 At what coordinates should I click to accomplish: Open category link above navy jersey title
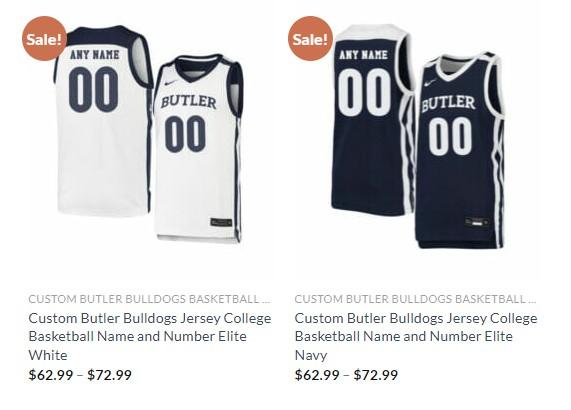pyautogui.click(x=416, y=299)
